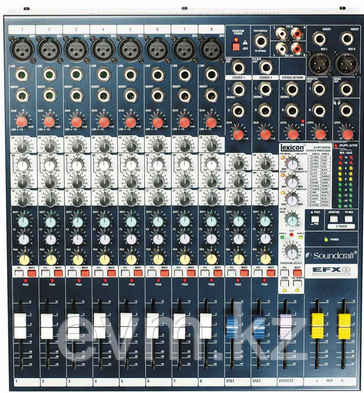364x393 pixels.
Task: Select the Stereo 1 left mono input jack
Action: coord(238,89)
